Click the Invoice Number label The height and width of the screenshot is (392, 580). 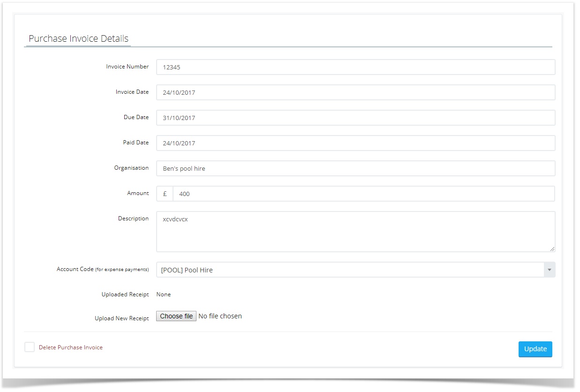128,67
